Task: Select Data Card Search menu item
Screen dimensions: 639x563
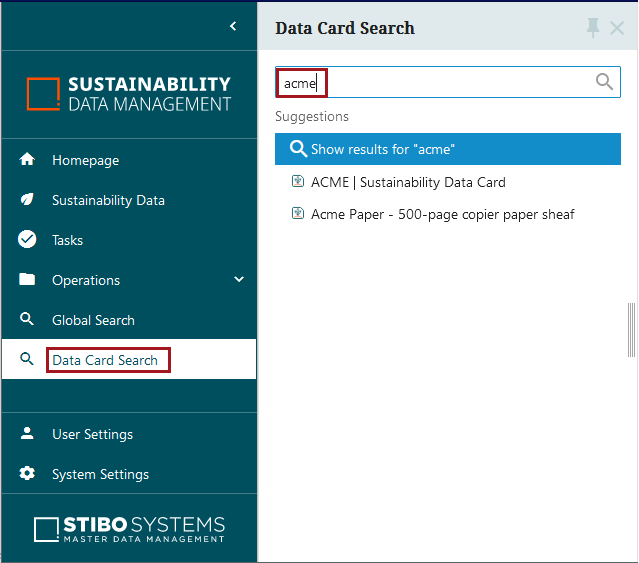Action: click(105, 360)
